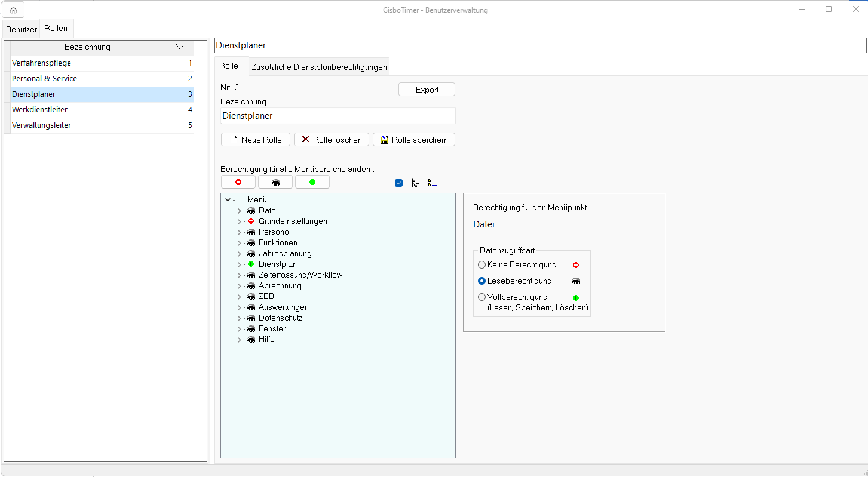This screenshot has width=868, height=477.
Task: Uncheck the blue checkbox above the tree
Action: (399, 183)
